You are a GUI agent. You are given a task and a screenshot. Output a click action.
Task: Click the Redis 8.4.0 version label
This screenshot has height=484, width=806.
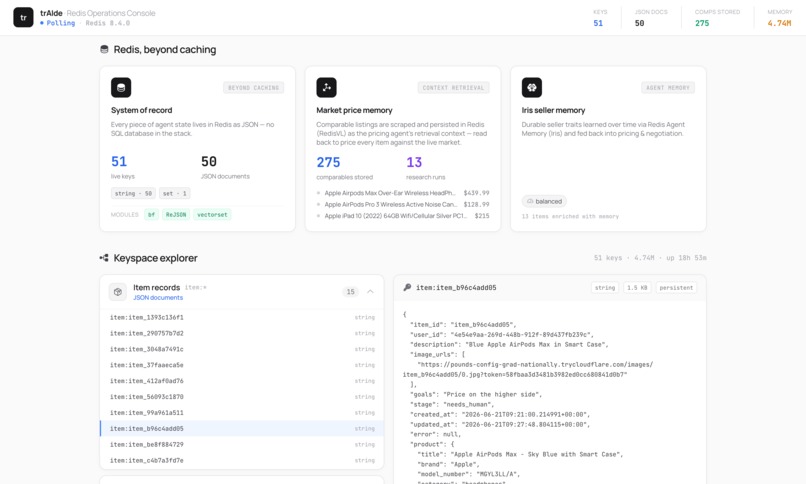107,23
